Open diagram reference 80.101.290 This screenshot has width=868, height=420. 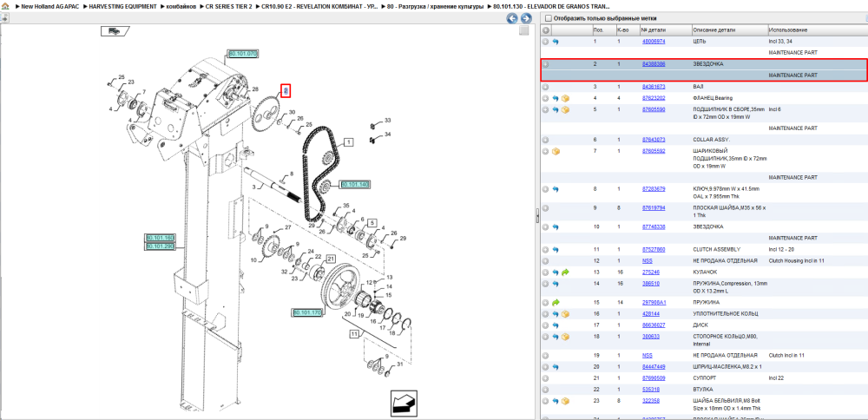pyautogui.click(x=160, y=246)
